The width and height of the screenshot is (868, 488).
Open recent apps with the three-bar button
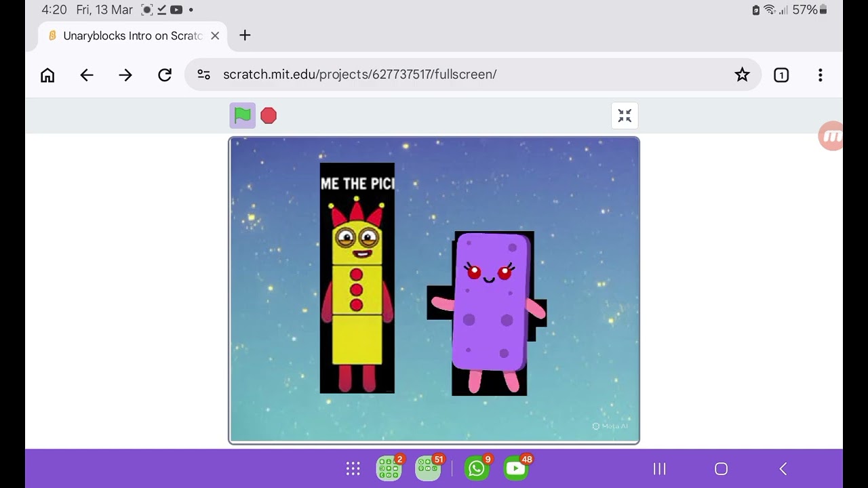click(659, 469)
